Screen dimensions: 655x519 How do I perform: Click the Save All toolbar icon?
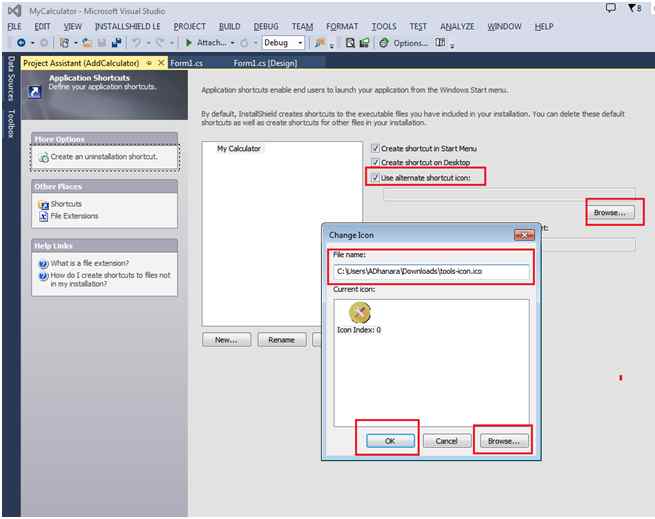[x=117, y=43]
